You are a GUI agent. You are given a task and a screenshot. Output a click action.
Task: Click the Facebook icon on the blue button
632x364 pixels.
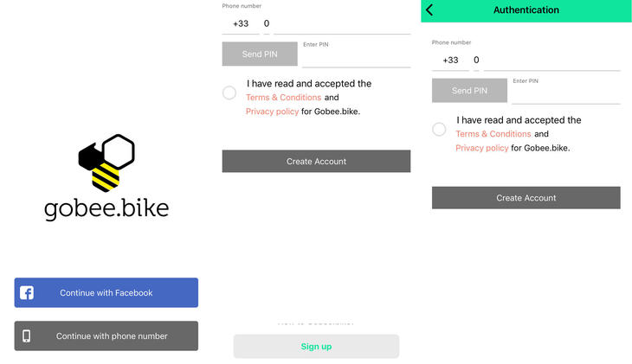coord(27,293)
